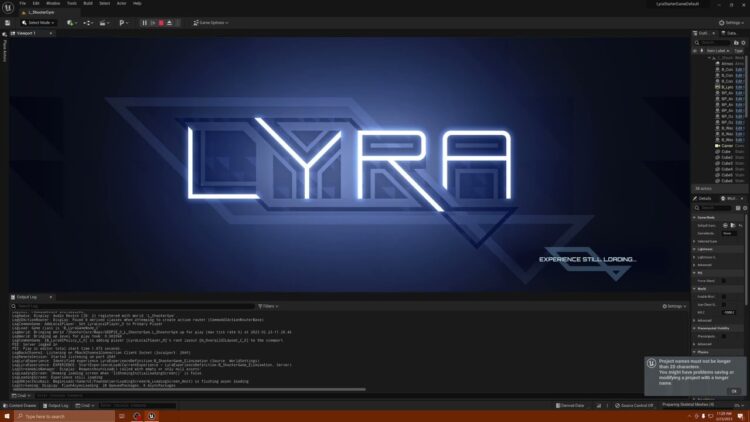Click the Outliner add folder icon
This screenshot has height=422, width=750.
[736, 43]
